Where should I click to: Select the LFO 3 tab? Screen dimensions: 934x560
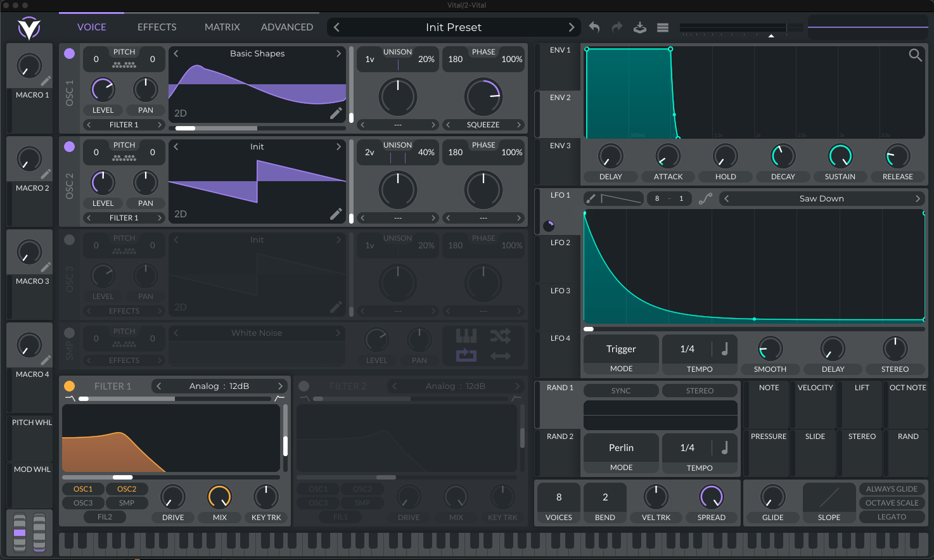559,307
